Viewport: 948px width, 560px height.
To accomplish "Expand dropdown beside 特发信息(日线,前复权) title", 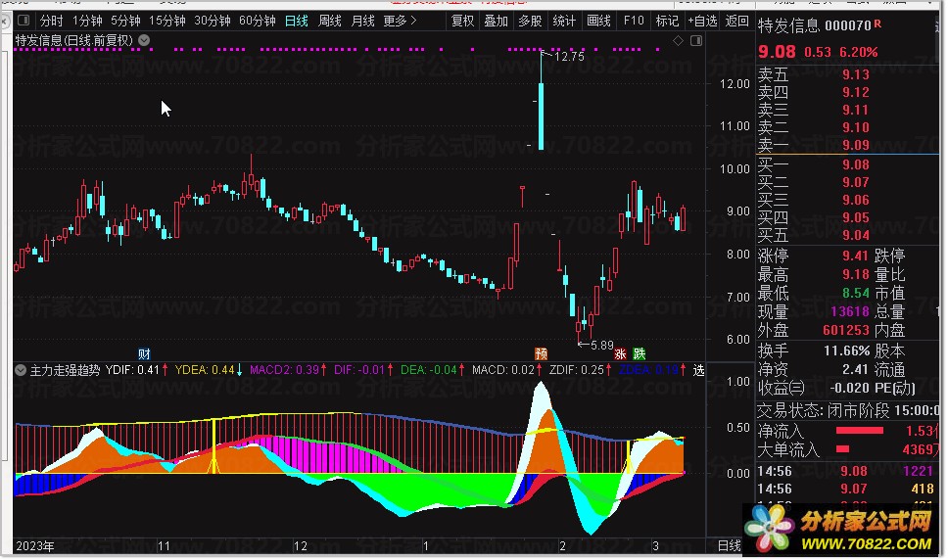I will tap(144, 40).
